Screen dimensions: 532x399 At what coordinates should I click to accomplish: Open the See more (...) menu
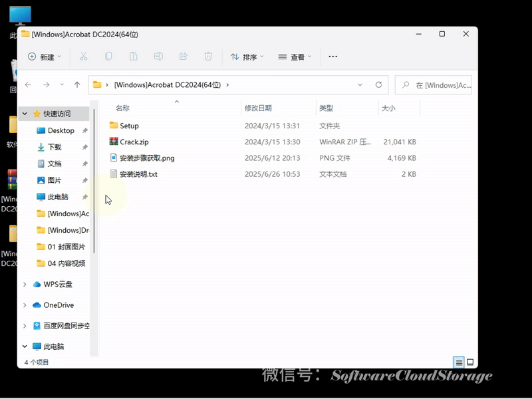(332, 57)
